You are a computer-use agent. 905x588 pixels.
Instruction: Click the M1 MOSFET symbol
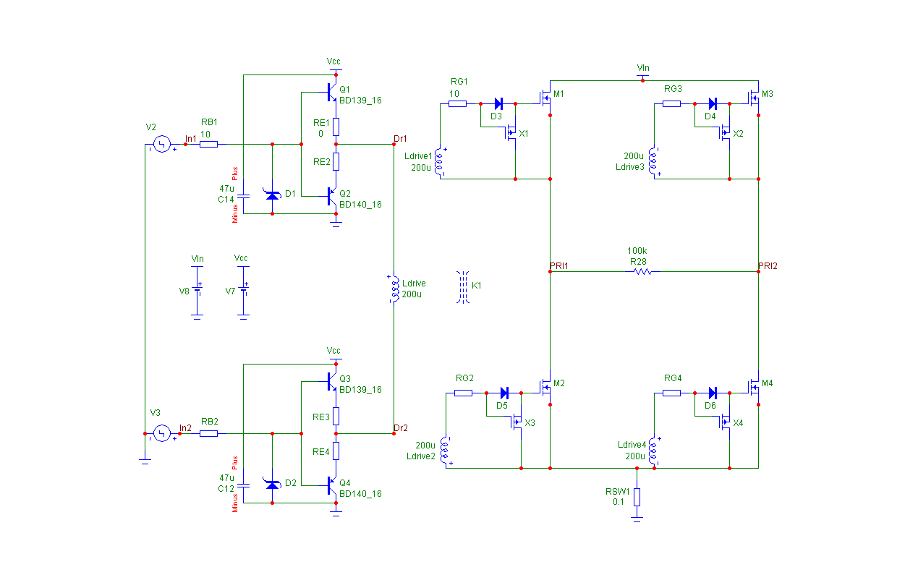[544, 98]
